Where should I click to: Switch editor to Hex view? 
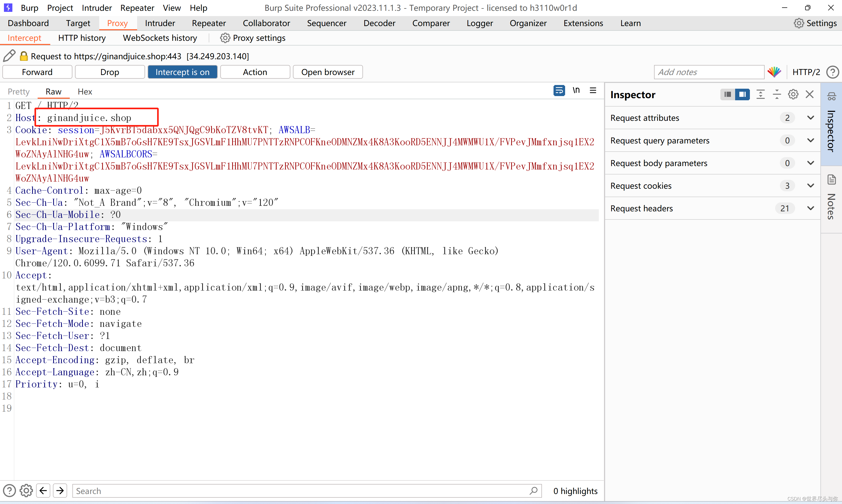pyautogui.click(x=85, y=91)
